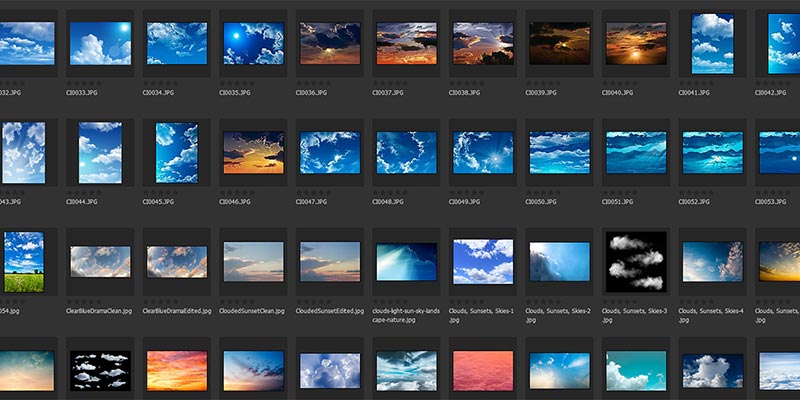Screen dimensions: 800x400
Task: Set star rating for CI0038.JPG
Action: (x=467, y=84)
